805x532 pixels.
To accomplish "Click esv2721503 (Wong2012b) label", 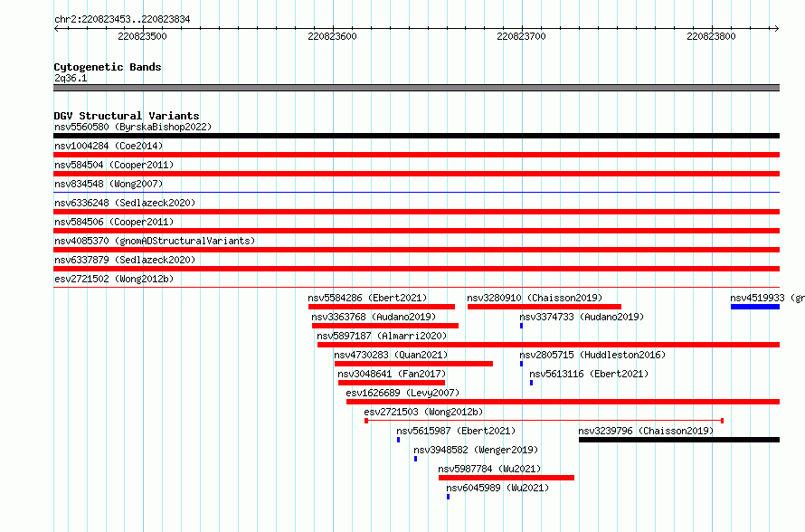I will 423,412.
